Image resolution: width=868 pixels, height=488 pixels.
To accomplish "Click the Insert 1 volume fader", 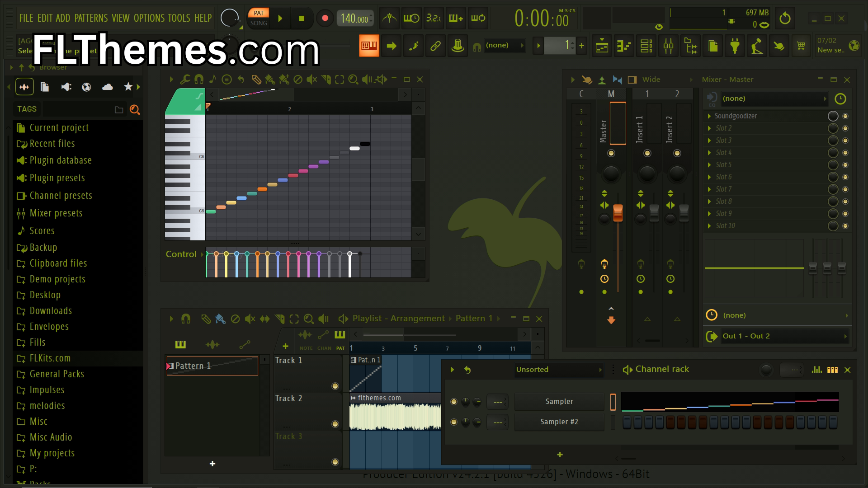I will point(654,213).
